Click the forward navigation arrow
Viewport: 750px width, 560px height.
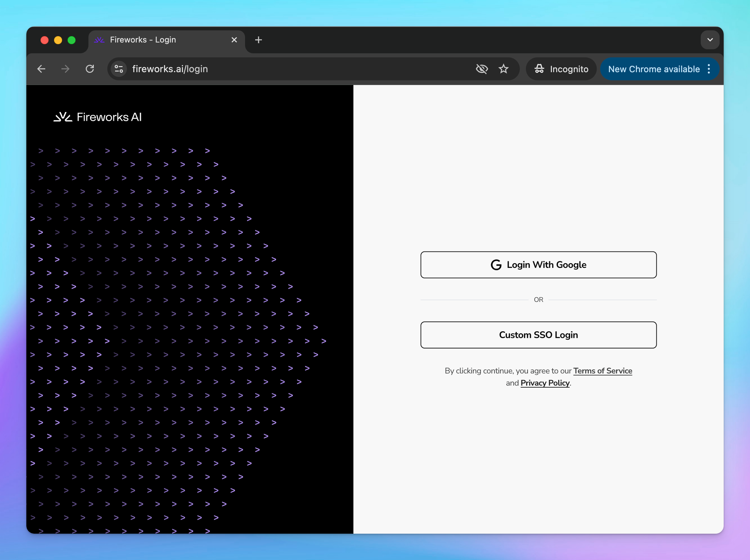[65, 69]
